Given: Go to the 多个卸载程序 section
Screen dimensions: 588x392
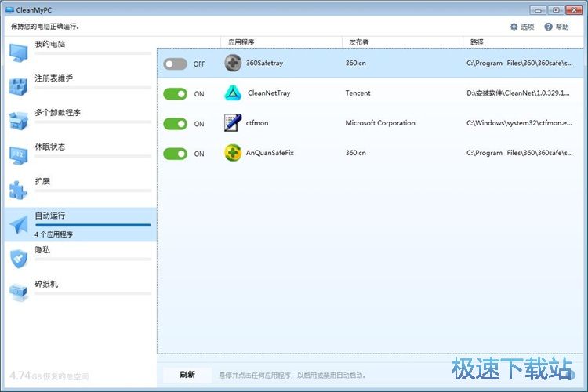Looking at the screenshot, I should [57, 113].
